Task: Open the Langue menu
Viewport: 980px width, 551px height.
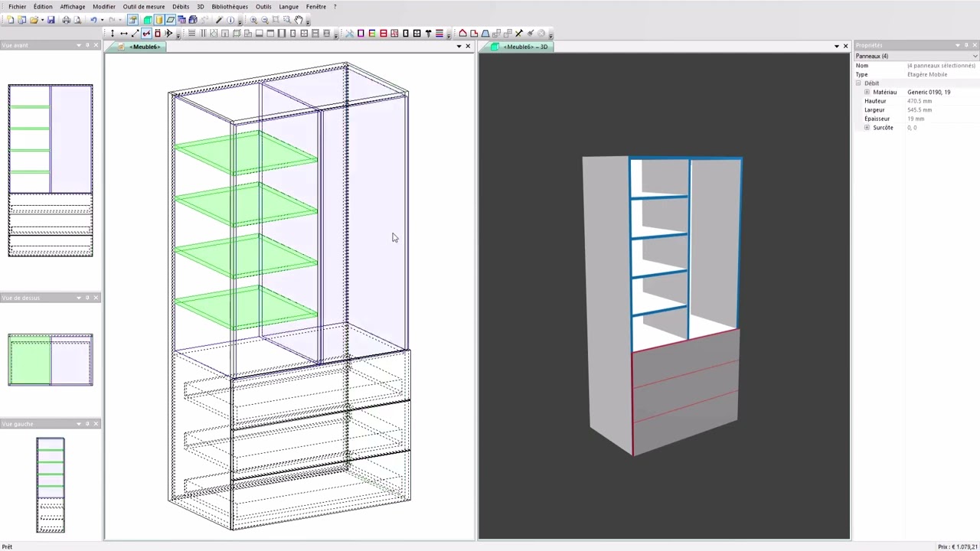Action: point(289,7)
